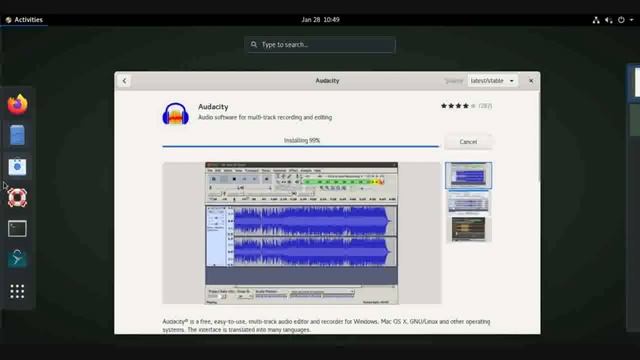Click the Audacity title in header bar
Viewport: 640px width, 360px height.
(x=327, y=81)
